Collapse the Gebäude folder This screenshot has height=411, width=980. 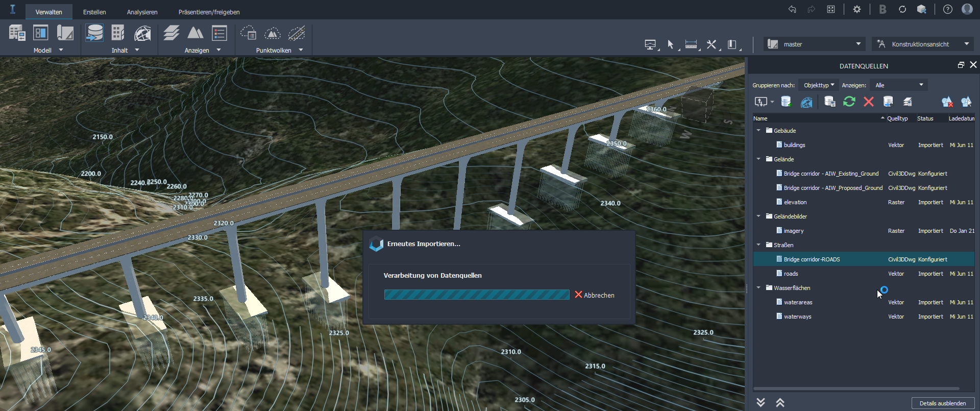point(758,131)
